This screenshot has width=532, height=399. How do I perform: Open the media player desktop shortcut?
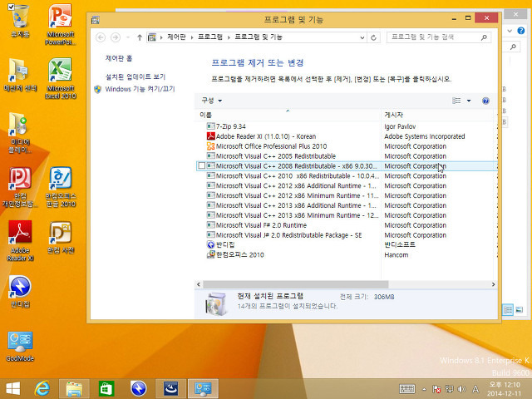click(x=20, y=133)
